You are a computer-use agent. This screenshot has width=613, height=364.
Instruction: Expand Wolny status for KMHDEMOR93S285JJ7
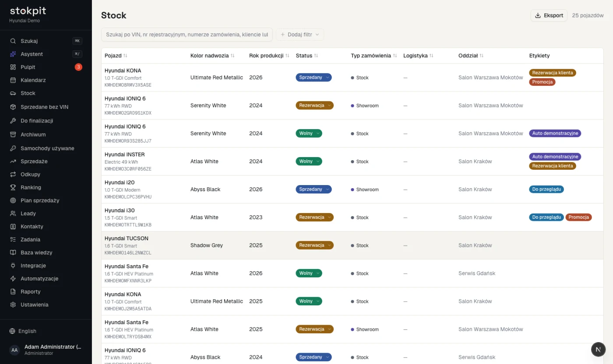tap(309, 133)
